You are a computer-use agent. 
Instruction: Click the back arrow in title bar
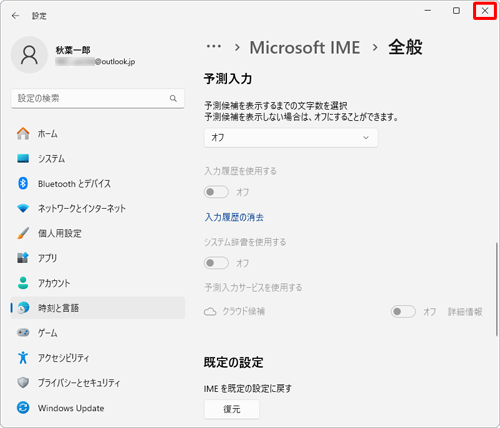[x=15, y=16]
